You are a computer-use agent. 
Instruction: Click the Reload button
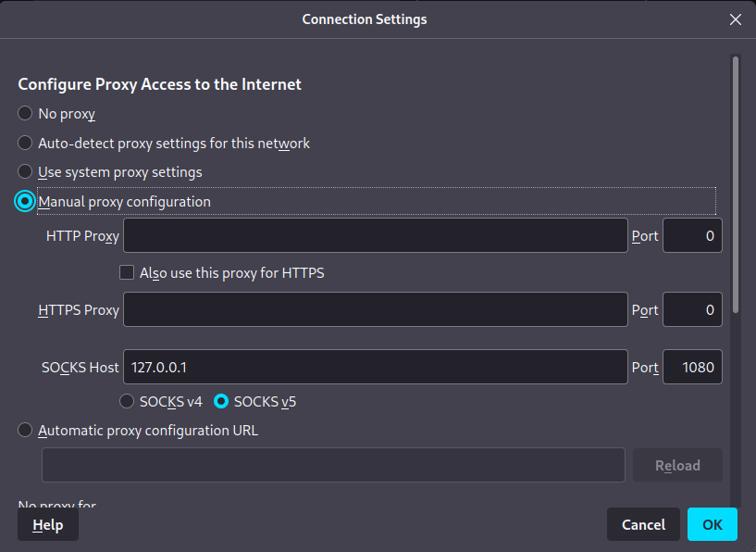(x=677, y=465)
